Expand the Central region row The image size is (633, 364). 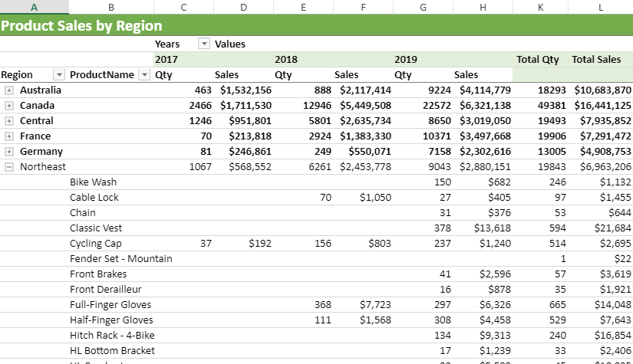(9, 121)
